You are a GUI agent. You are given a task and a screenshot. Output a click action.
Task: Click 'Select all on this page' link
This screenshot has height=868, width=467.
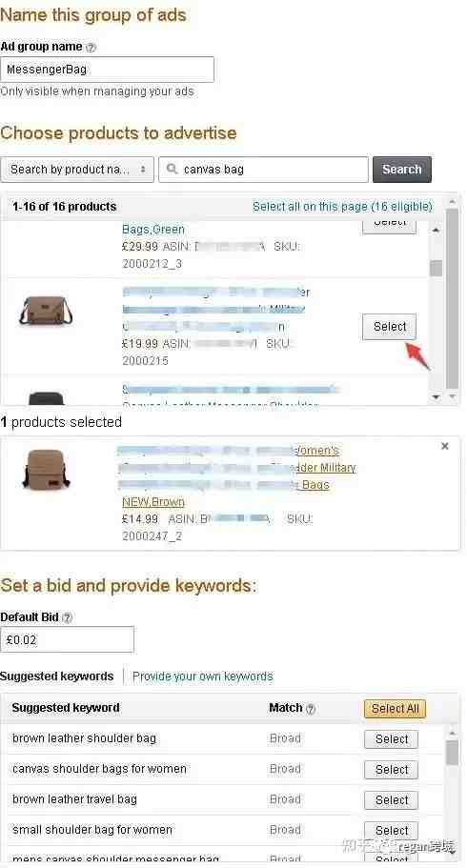(342, 207)
